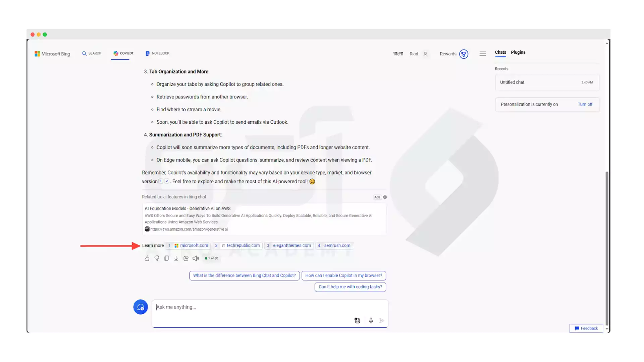Click the image attachment icon

click(x=357, y=320)
